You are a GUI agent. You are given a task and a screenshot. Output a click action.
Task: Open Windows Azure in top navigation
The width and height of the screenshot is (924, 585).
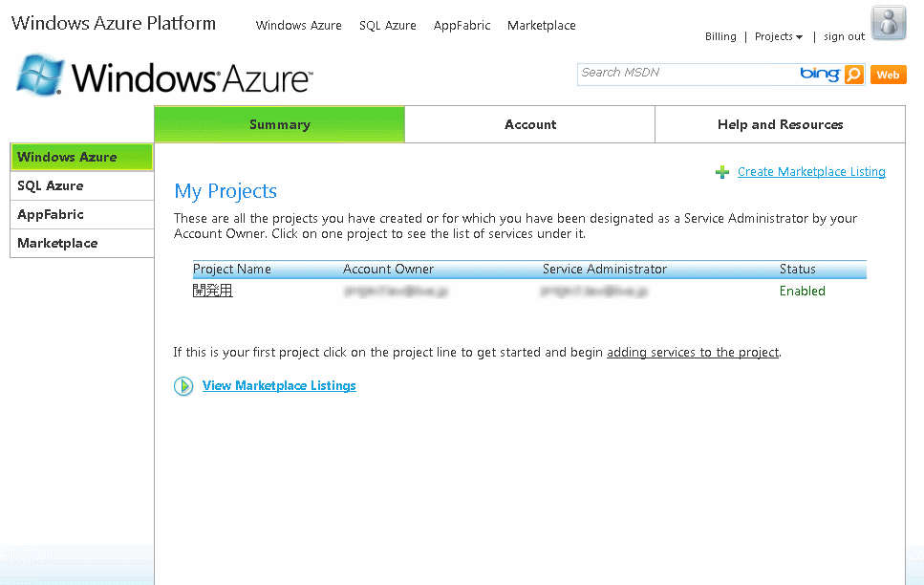(x=299, y=26)
